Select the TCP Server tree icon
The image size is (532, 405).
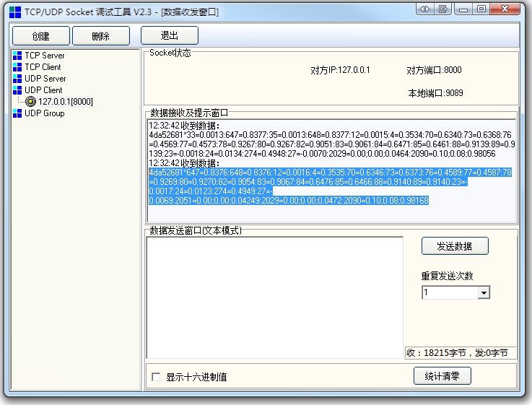tap(17, 56)
